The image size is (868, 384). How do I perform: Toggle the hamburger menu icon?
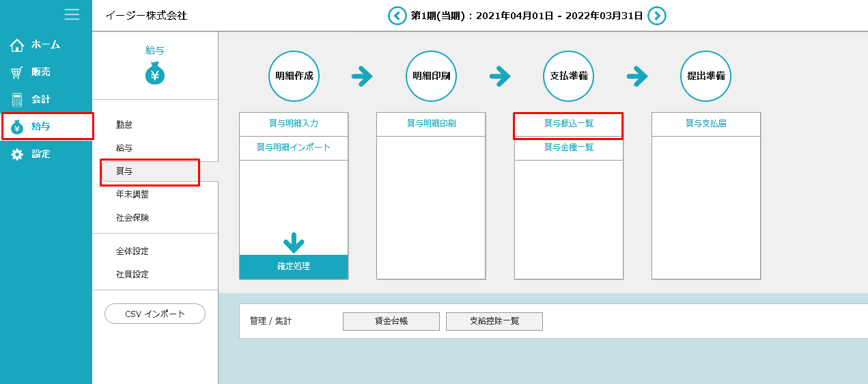tap(72, 14)
